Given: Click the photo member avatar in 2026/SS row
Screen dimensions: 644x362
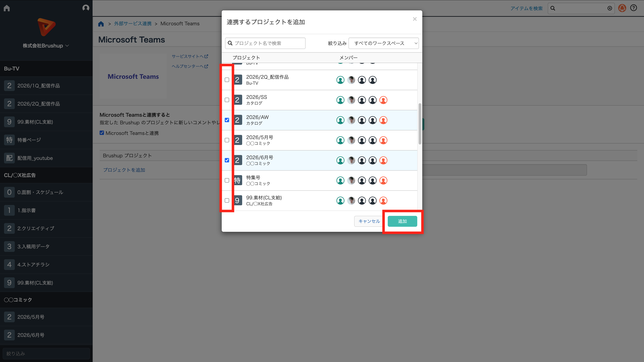Looking at the screenshot, I should pyautogui.click(x=351, y=100).
